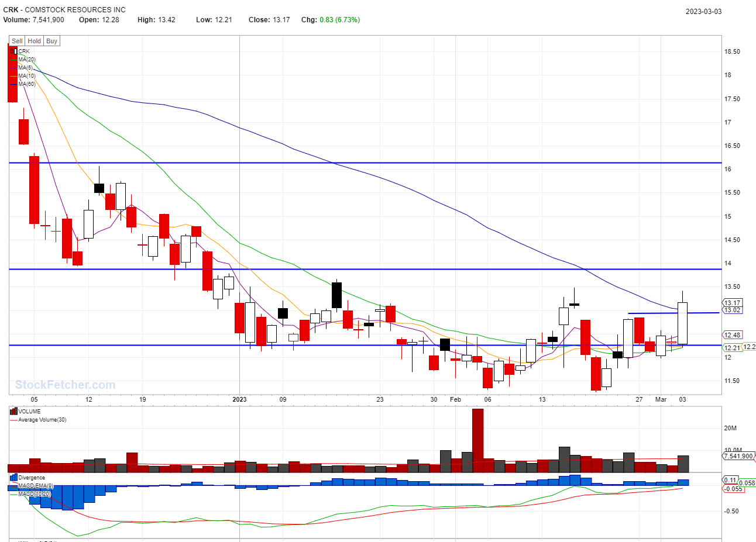Click the 0.11 MACD axis tag
Viewport: 756px width, 542px height.
pos(730,480)
